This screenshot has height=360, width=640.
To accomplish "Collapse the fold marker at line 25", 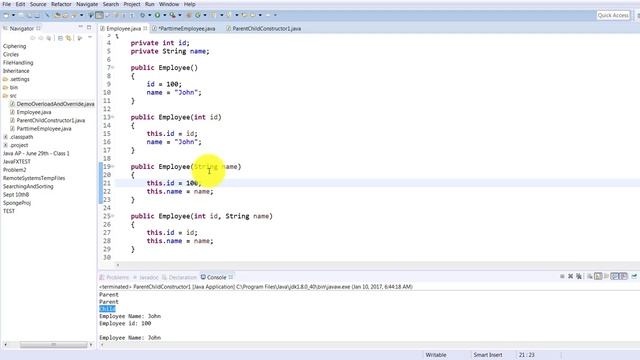I will [x=113, y=216].
